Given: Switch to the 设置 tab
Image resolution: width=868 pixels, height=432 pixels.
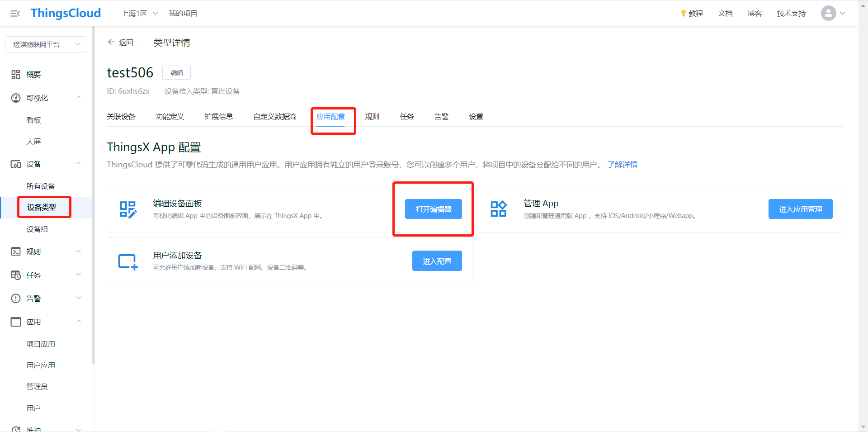Looking at the screenshot, I should tap(476, 117).
